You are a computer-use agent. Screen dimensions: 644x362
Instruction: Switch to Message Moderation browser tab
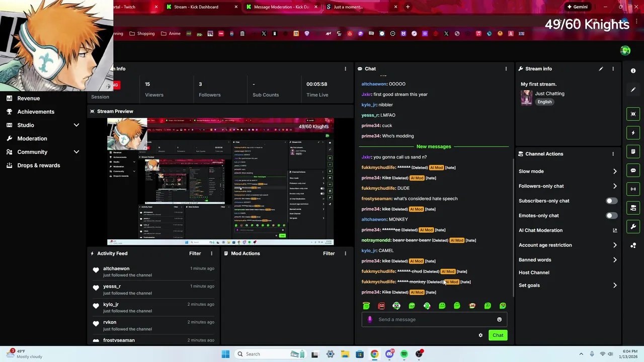(x=282, y=7)
